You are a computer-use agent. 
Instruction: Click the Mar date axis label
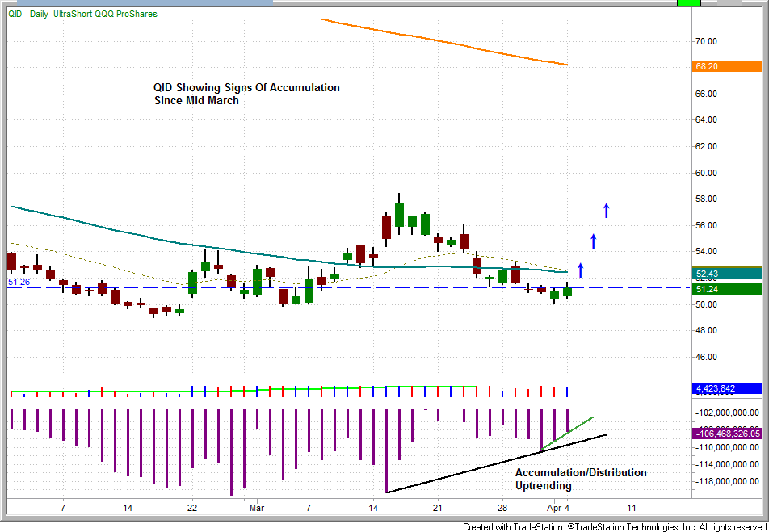click(x=257, y=508)
